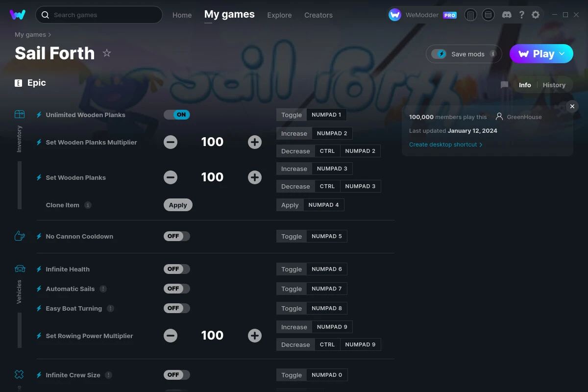Screen dimensions: 588x392
Task: Click the cannon hand category icon
Action: 20,236
